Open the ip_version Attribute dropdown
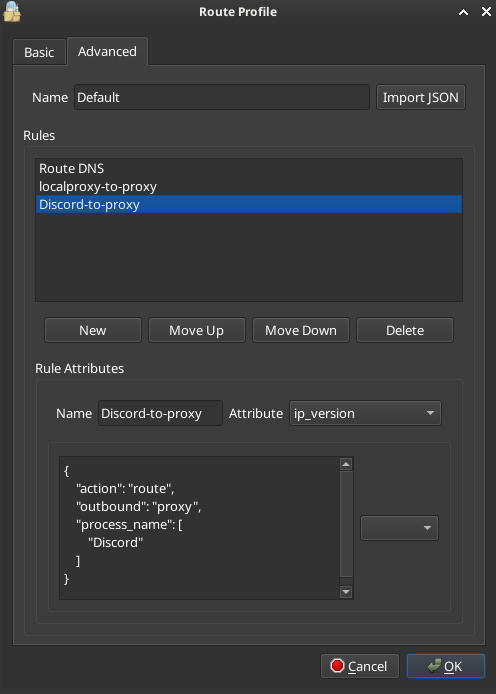496x694 pixels. 365,413
